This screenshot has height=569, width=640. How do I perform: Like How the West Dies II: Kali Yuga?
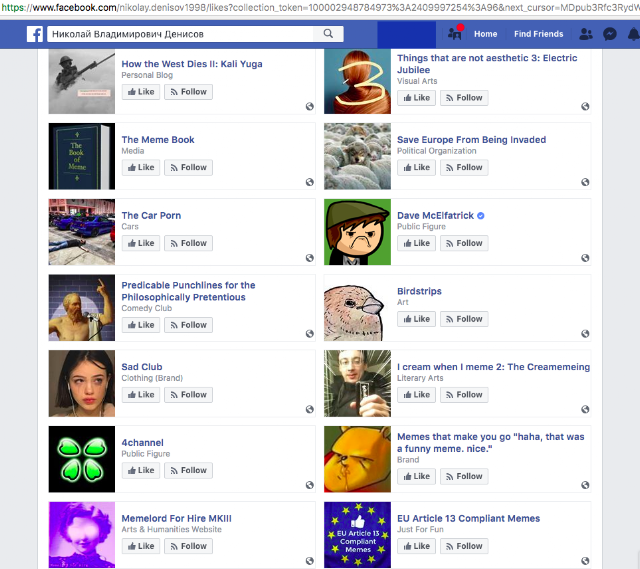coord(141,92)
